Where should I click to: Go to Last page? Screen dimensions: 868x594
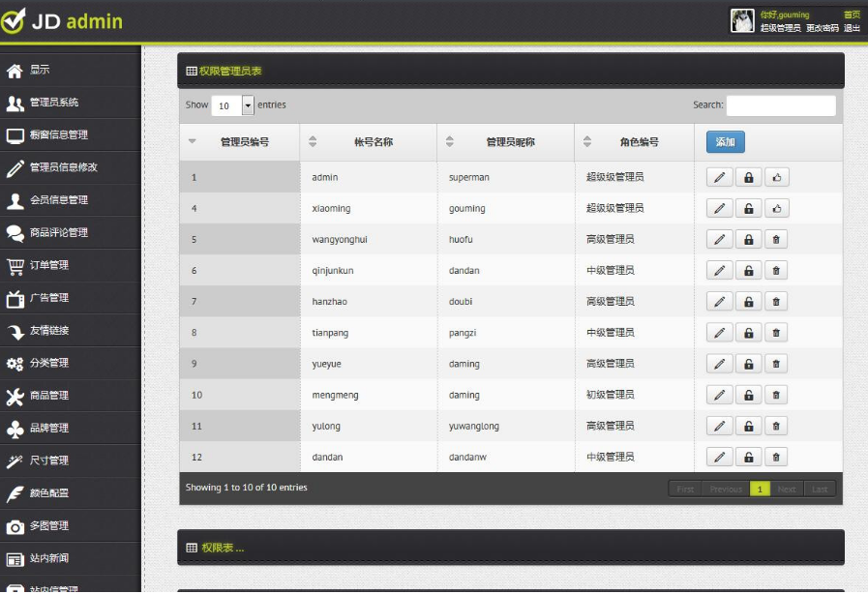(x=820, y=489)
